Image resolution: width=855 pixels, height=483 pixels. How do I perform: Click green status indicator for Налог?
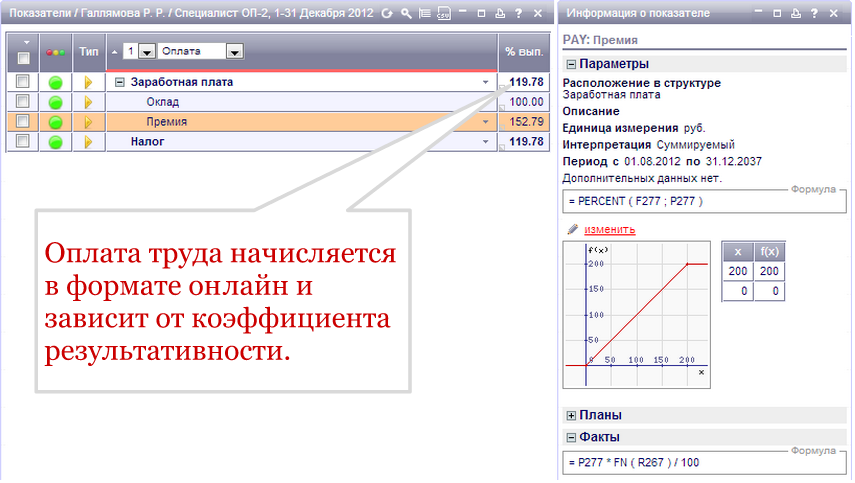click(x=56, y=142)
